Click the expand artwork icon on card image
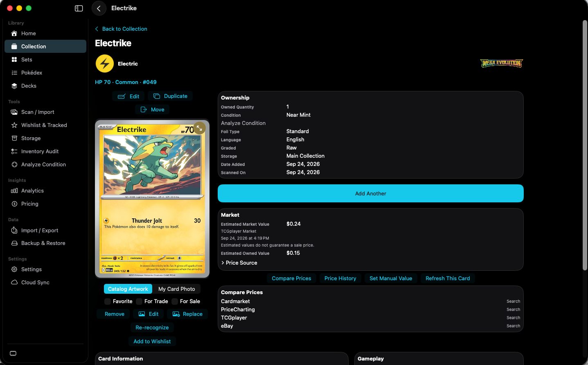The height and width of the screenshot is (365, 588). point(199,128)
